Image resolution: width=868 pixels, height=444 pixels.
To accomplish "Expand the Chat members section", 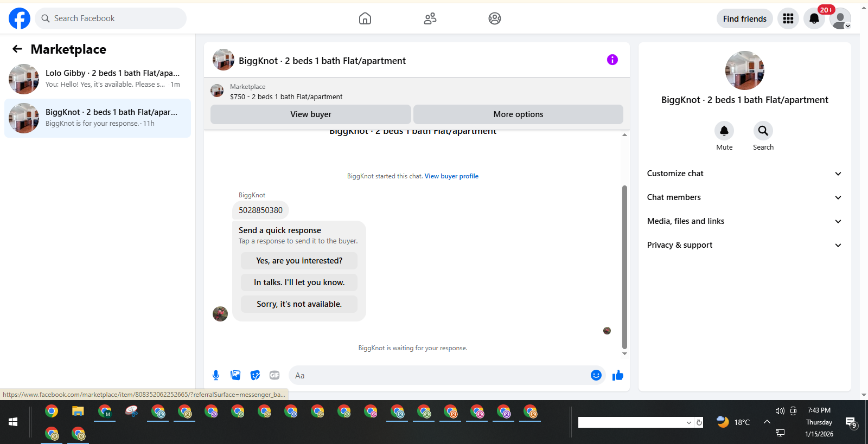I will pos(745,197).
